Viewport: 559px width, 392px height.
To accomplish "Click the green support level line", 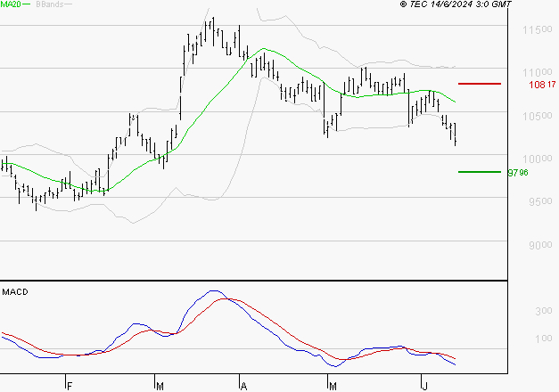I will 480,172.
